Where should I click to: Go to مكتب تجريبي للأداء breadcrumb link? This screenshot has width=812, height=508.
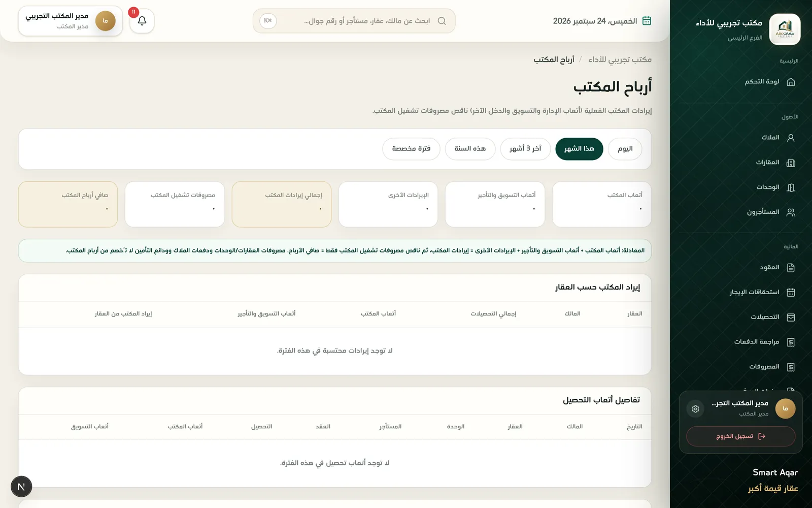click(620, 59)
